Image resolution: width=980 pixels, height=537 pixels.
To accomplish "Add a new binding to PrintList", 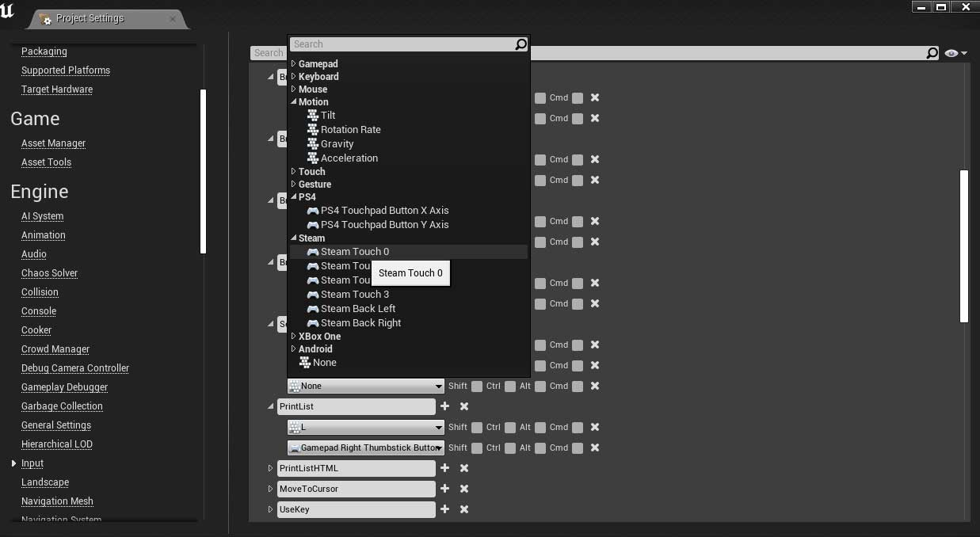I will coord(444,406).
